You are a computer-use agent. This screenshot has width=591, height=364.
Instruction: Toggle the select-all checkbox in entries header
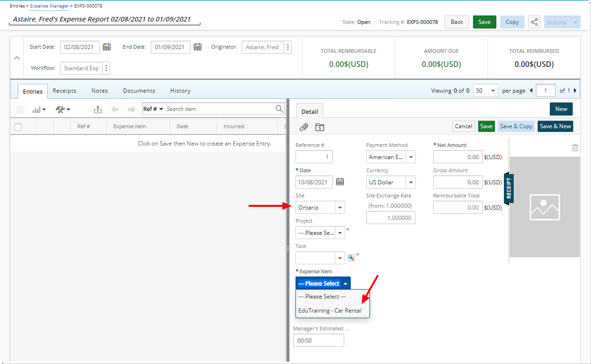[x=18, y=126]
